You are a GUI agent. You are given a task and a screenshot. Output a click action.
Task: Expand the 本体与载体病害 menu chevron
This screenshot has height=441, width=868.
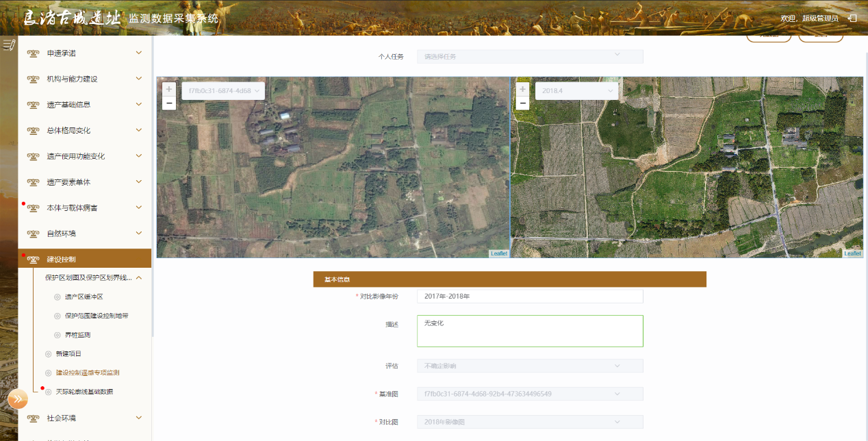139,207
